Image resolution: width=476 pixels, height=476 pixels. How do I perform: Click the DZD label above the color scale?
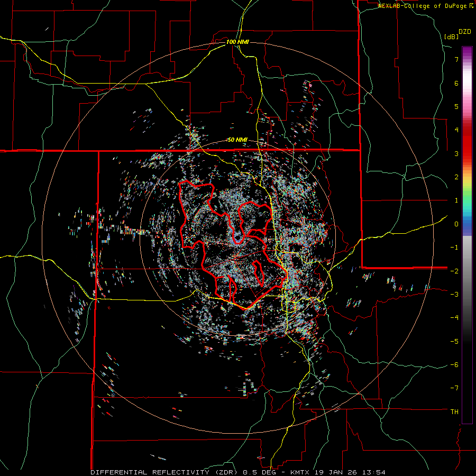click(x=465, y=32)
